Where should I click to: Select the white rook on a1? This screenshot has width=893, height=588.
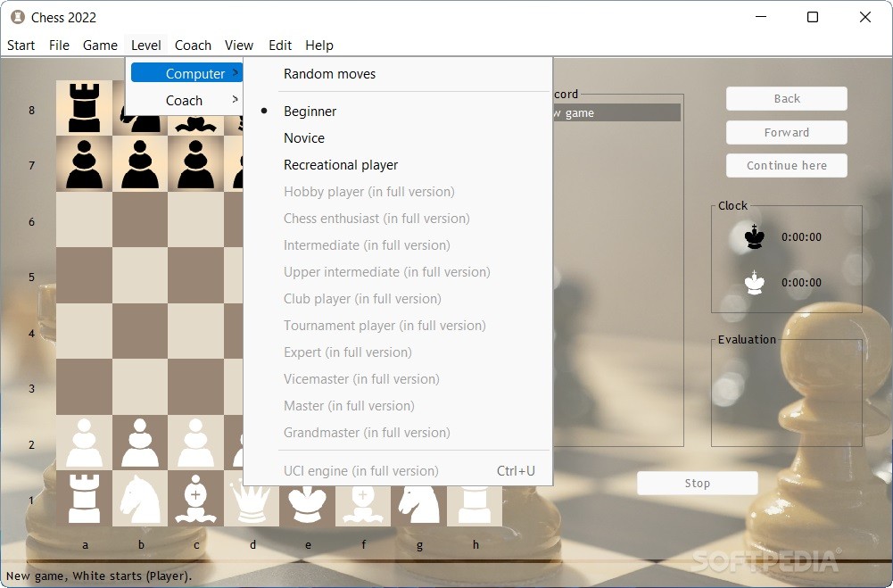[84, 499]
